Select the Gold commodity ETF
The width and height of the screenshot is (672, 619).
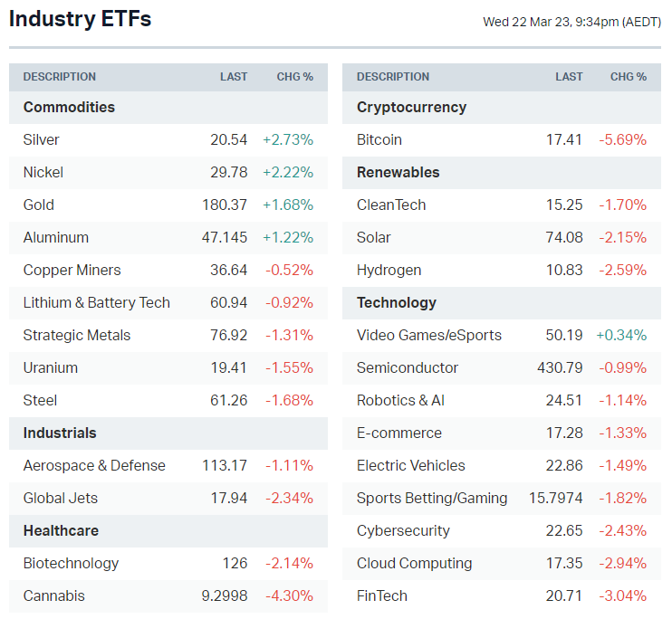39,205
